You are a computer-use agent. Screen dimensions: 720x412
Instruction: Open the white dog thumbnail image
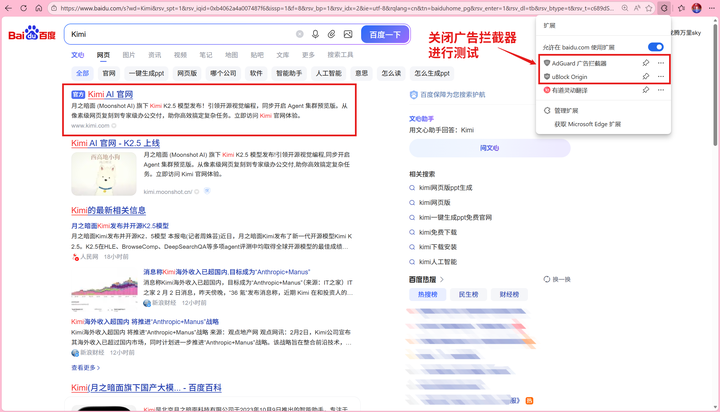click(104, 174)
